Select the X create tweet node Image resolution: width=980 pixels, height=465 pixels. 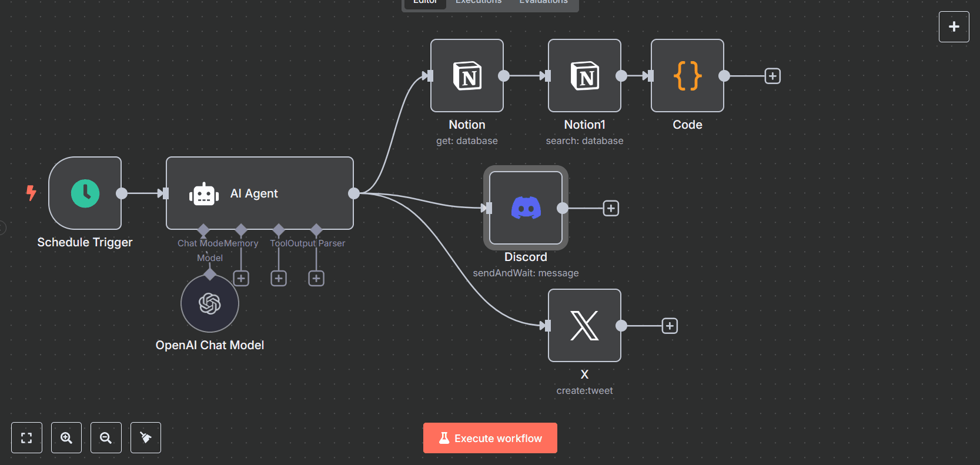pos(584,325)
